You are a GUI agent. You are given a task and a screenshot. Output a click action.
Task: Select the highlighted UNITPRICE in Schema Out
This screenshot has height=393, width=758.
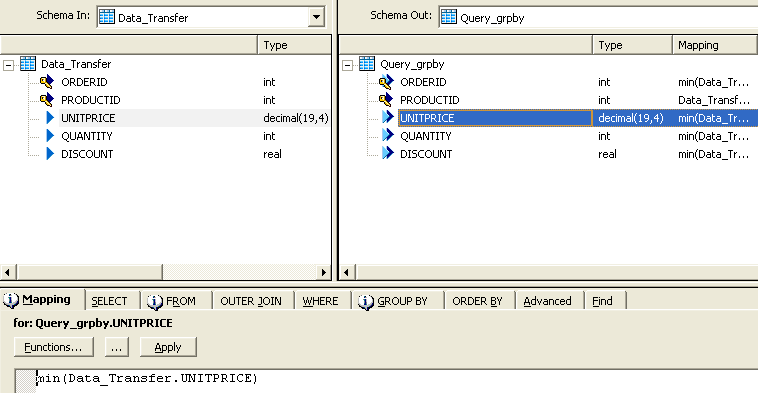click(x=495, y=118)
